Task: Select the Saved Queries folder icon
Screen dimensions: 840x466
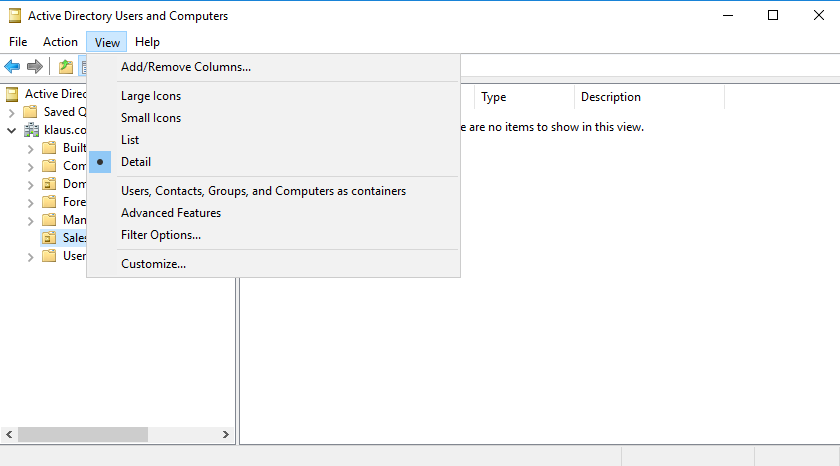Action: tap(31, 112)
